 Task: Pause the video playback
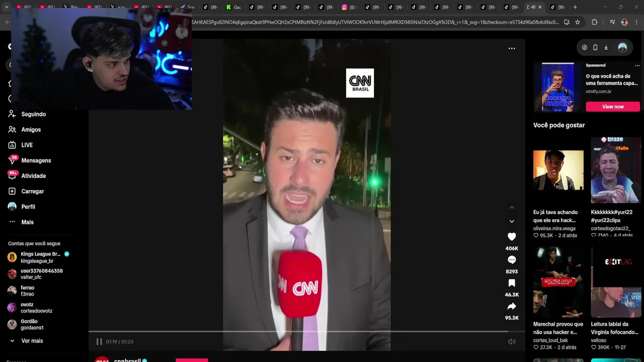pyautogui.click(x=99, y=341)
